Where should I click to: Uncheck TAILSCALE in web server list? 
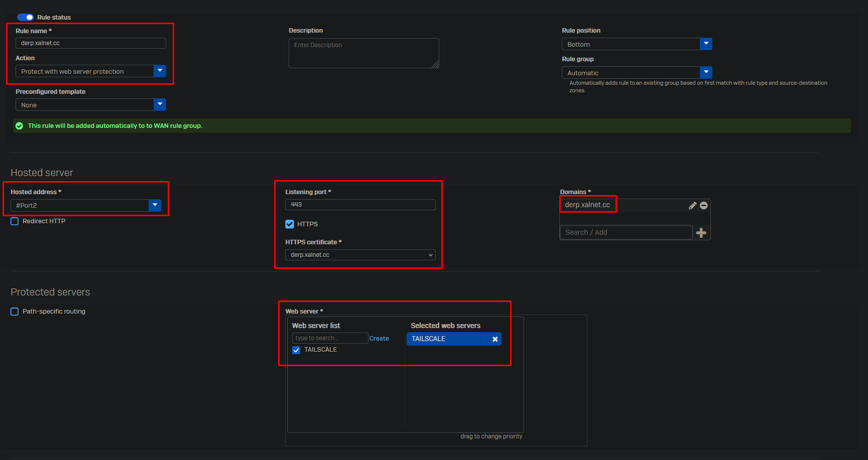[x=296, y=350]
